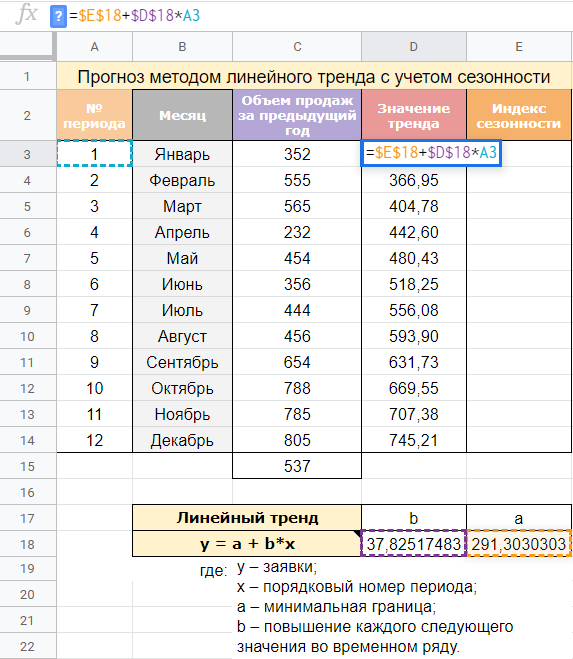
Task: Click inside the formula bar text
Action: [x=135, y=16]
